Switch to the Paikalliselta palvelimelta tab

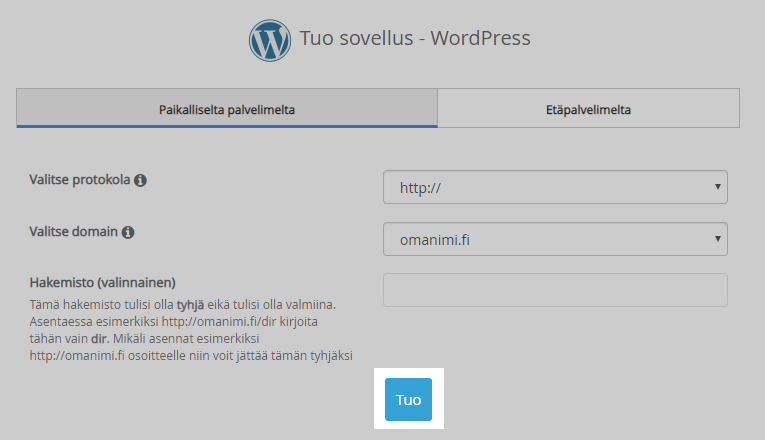click(x=227, y=108)
